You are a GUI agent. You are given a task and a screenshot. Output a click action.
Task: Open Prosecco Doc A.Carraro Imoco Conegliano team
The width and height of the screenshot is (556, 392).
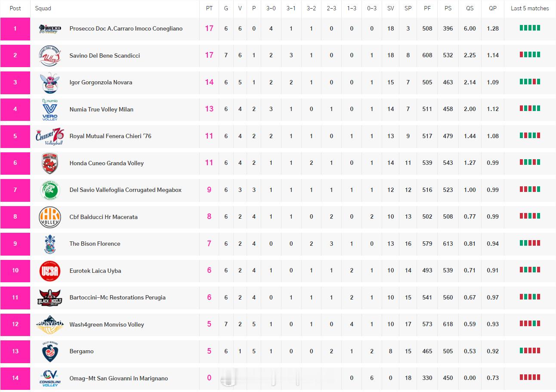(126, 28)
